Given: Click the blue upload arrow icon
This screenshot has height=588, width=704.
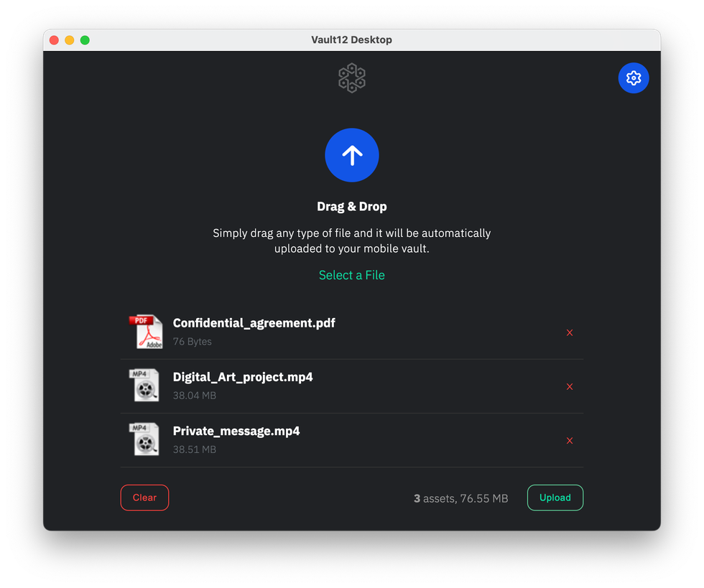Looking at the screenshot, I should click(x=352, y=155).
